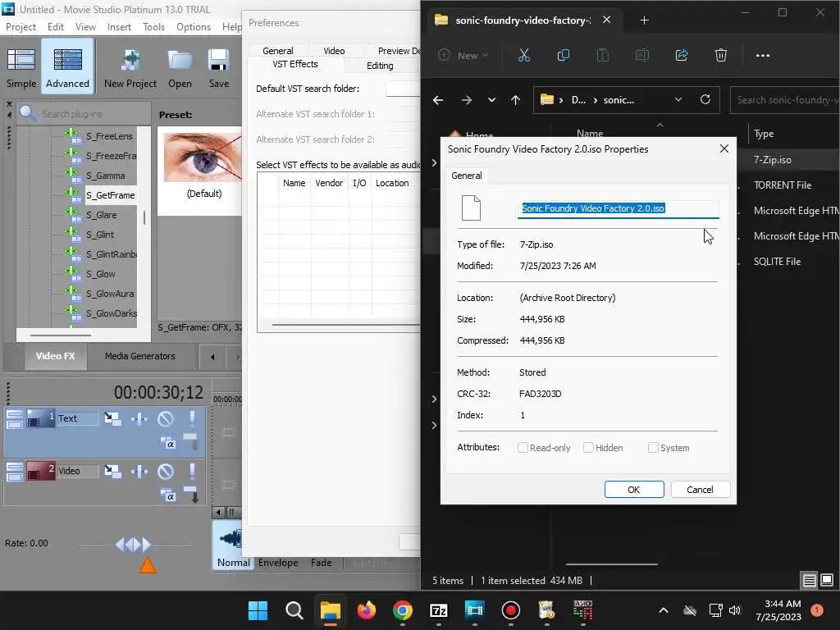The height and width of the screenshot is (630, 840).
Task: Click the VST effects list horizontal scrollbar
Action: pos(345,325)
